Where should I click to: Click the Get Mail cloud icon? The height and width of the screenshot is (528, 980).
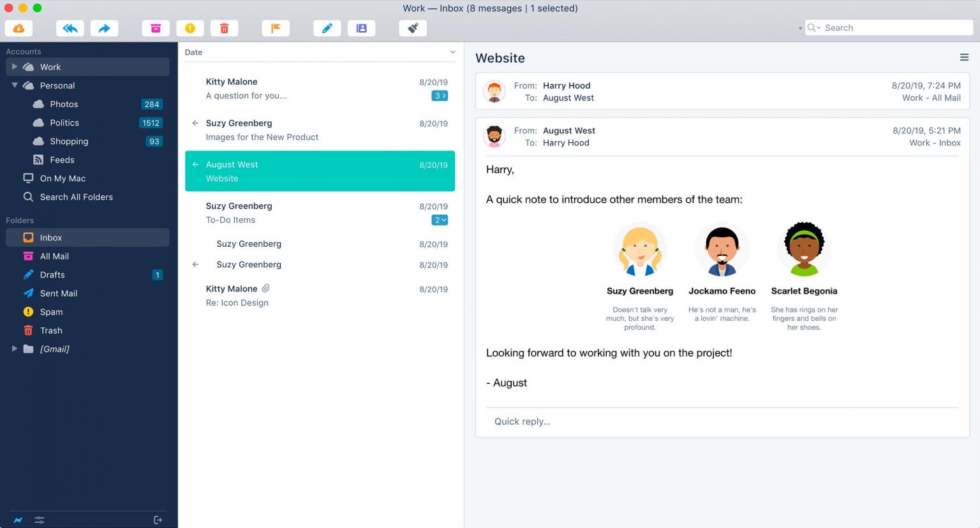click(19, 27)
